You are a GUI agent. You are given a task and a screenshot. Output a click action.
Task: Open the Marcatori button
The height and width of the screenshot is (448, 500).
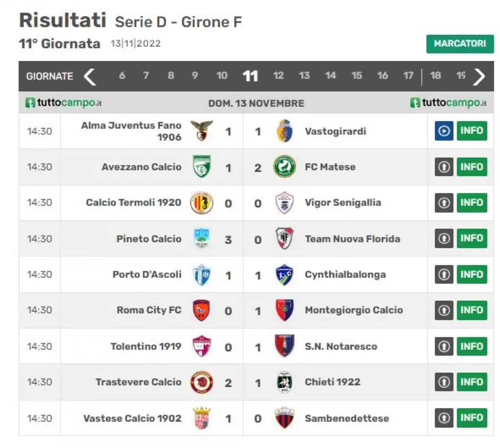click(x=460, y=44)
